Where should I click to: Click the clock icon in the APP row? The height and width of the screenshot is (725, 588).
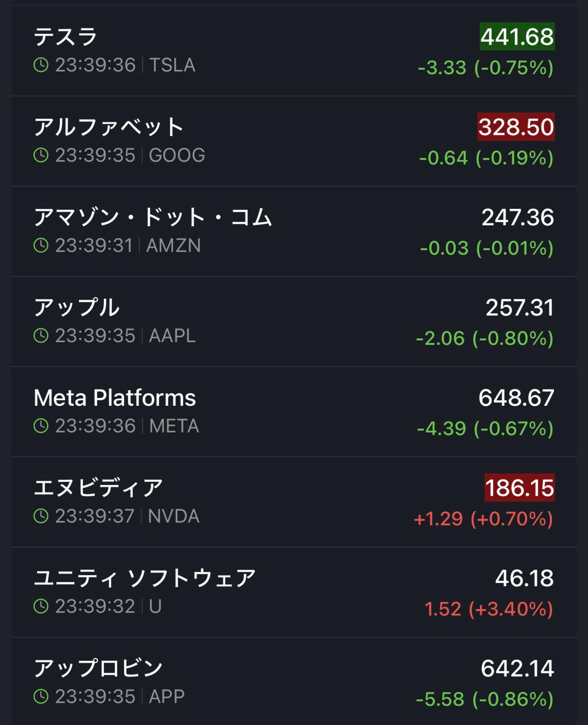tap(41, 696)
